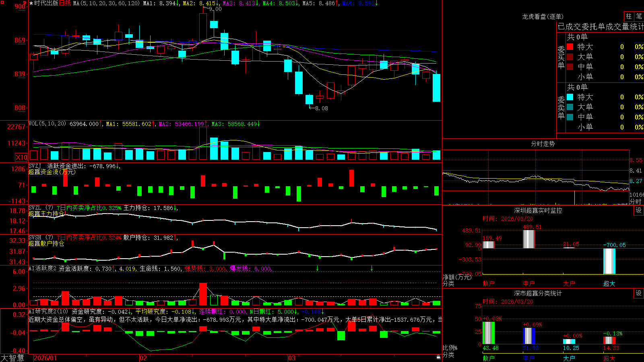
Task: Click the 委买单 section label
Action: click(x=561, y=57)
